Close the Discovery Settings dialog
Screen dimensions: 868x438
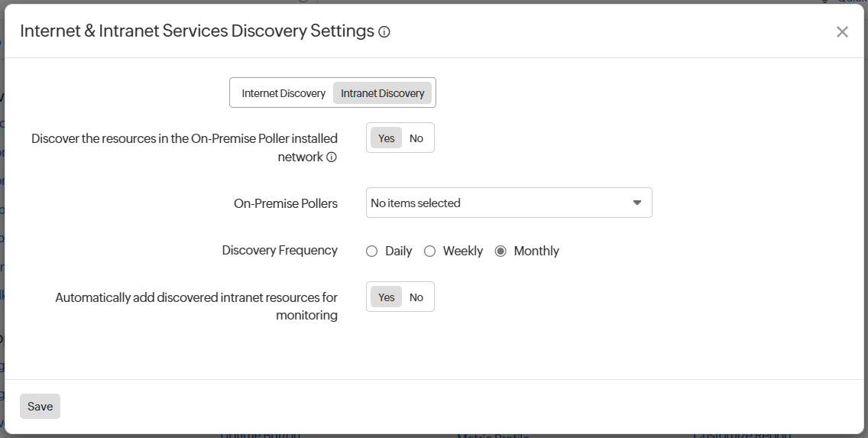(842, 32)
